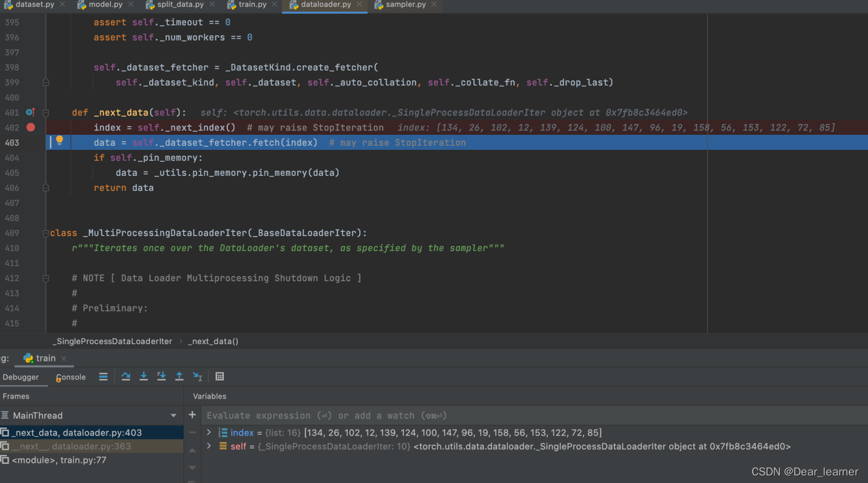The height and width of the screenshot is (483, 868).
Task: Close the model.py editor tab
Action: (131, 5)
